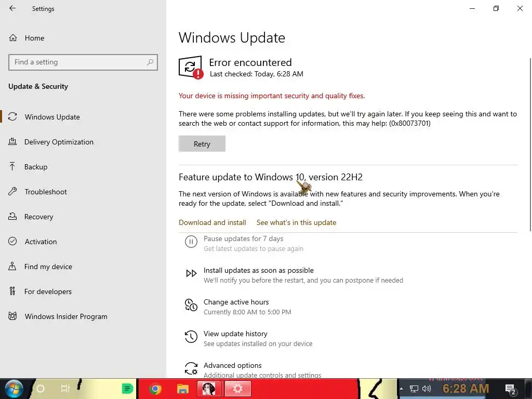Click the Cortana circle in taskbar
Viewport: 532px width, 399px height.
tap(41, 389)
